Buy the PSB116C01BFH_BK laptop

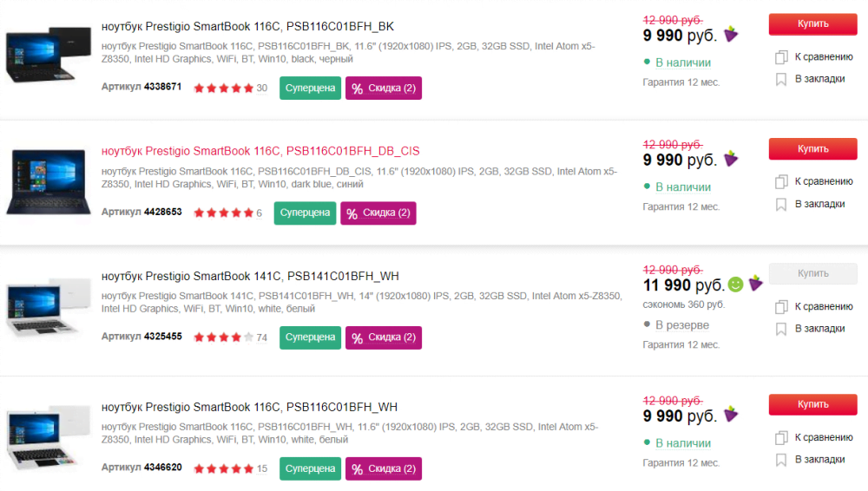(812, 23)
